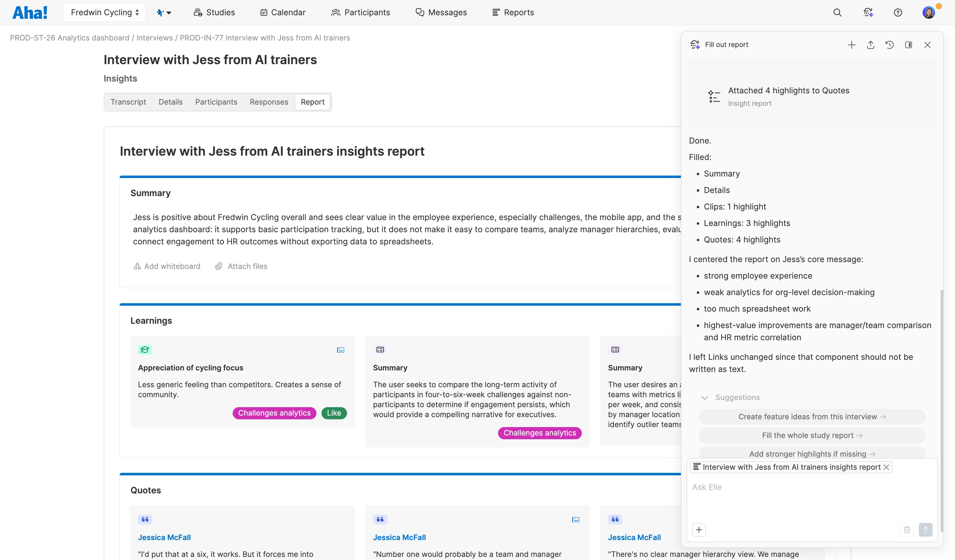
Task: Click the send arrow button
Action: [x=925, y=529]
